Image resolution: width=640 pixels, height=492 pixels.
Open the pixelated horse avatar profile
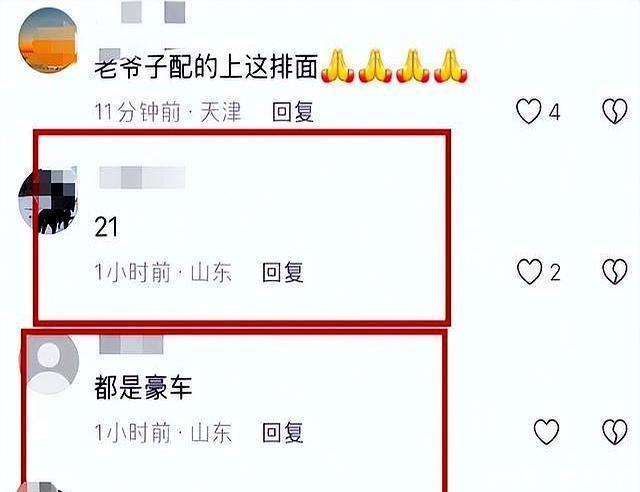[48, 200]
